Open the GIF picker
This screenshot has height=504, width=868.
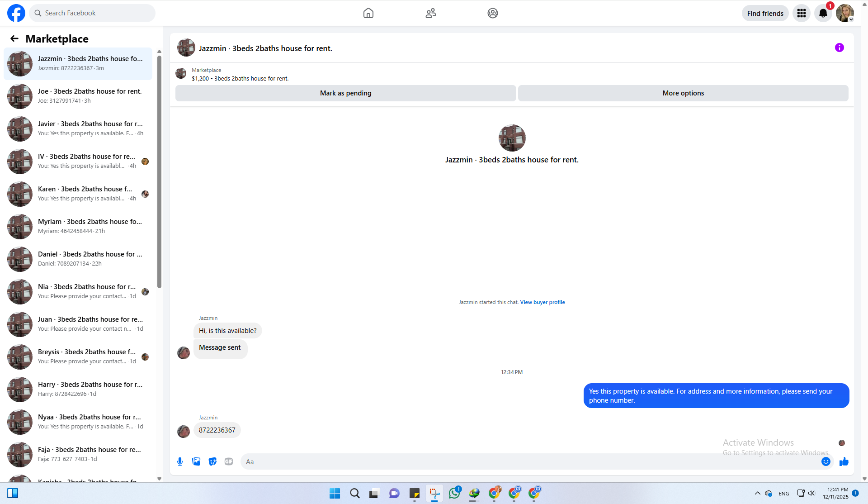point(229,461)
